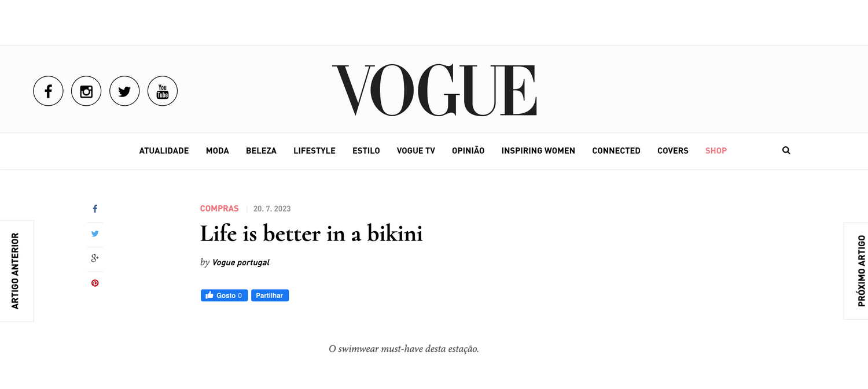Open the Atualidade menu item

pos(164,151)
